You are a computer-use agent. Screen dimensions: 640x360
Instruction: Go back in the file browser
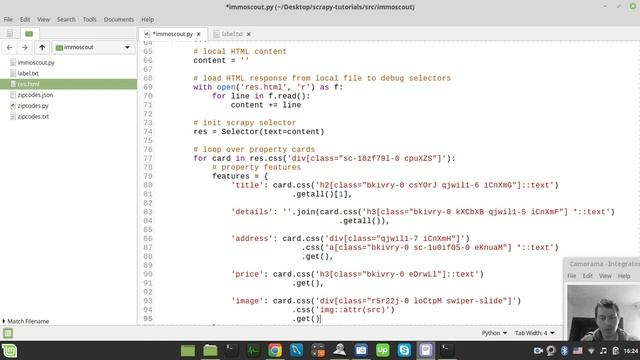click(9, 47)
